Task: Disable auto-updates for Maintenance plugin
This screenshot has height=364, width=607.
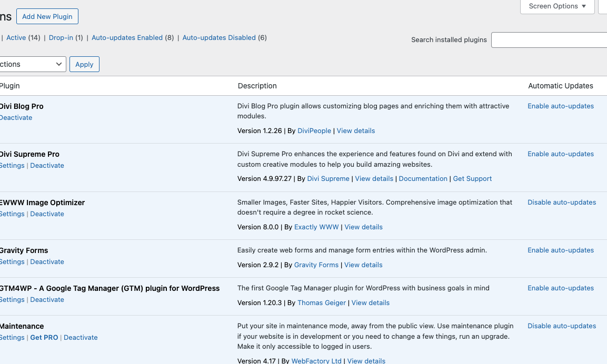Action: coord(562,326)
